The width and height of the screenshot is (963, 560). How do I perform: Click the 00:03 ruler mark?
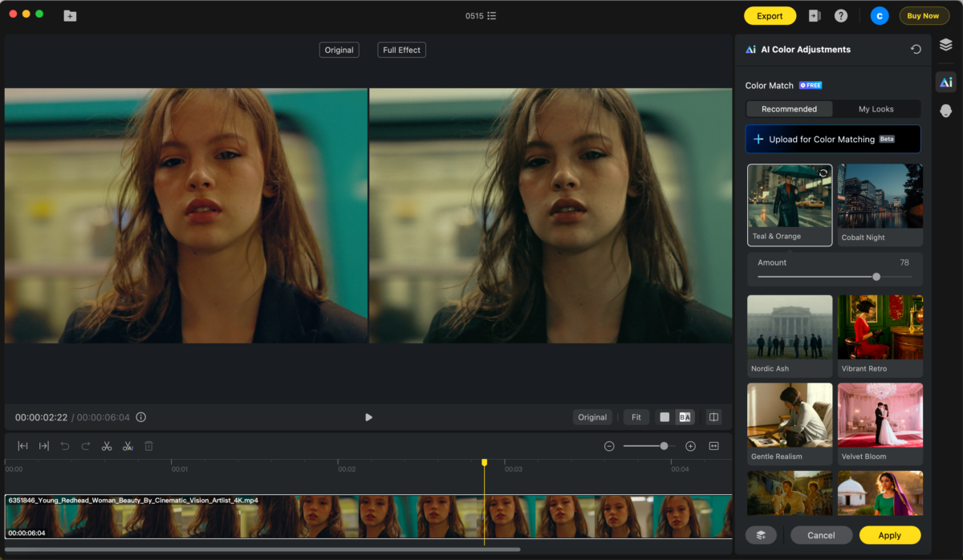[x=514, y=469]
